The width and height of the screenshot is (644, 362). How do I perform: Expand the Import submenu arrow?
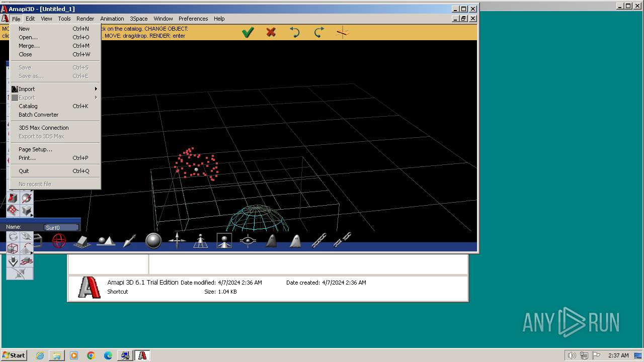click(x=96, y=89)
